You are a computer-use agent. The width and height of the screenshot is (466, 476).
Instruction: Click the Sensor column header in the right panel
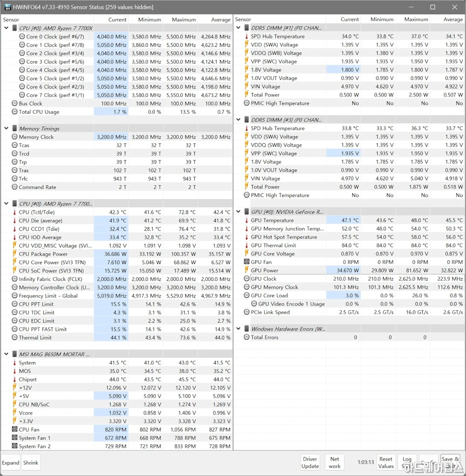point(243,19)
